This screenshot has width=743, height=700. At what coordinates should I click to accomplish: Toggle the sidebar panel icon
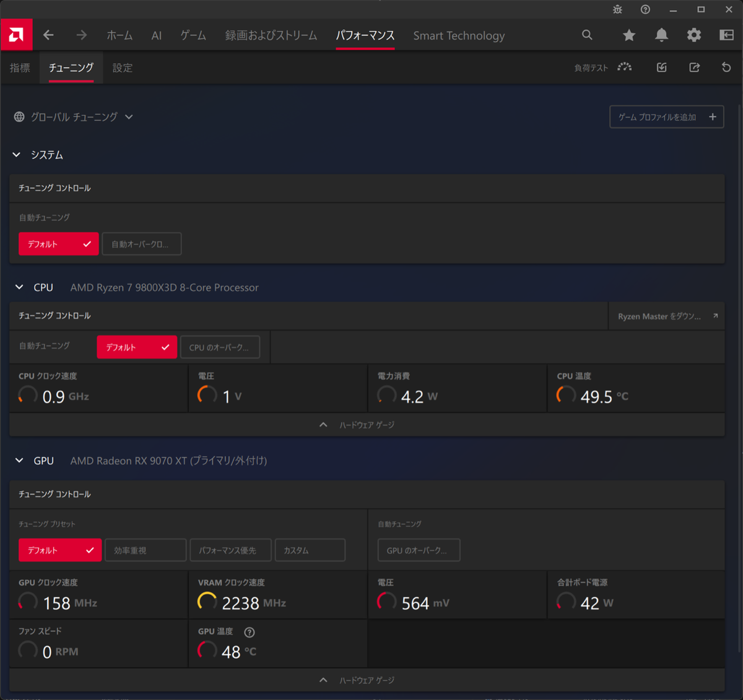pyautogui.click(x=726, y=35)
